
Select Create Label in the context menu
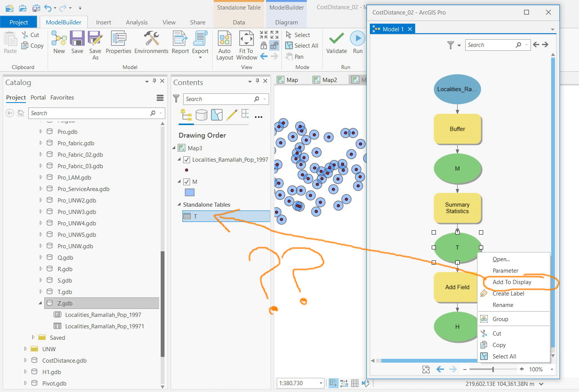tap(508, 294)
